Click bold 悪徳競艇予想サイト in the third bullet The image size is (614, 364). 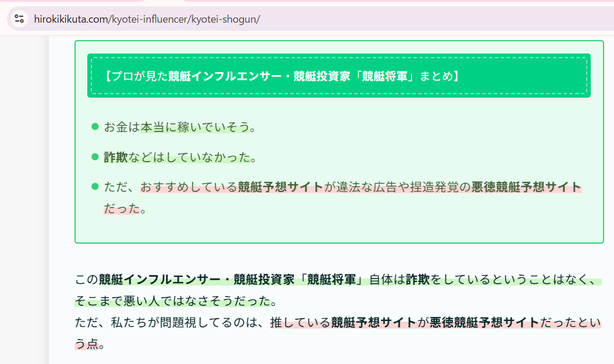pos(526,187)
